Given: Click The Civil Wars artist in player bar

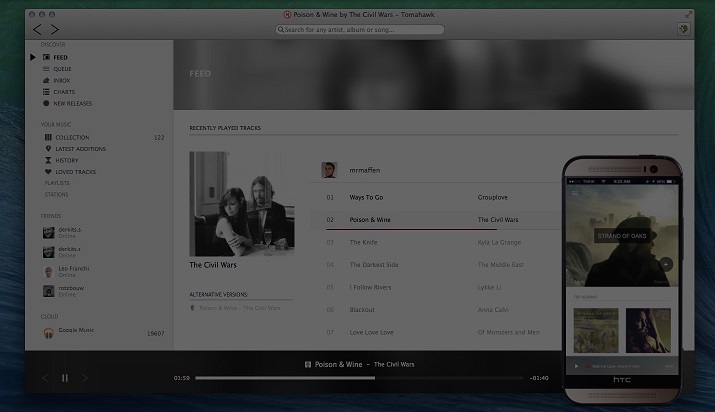Looking at the screenshot, I should click(394, 365).
